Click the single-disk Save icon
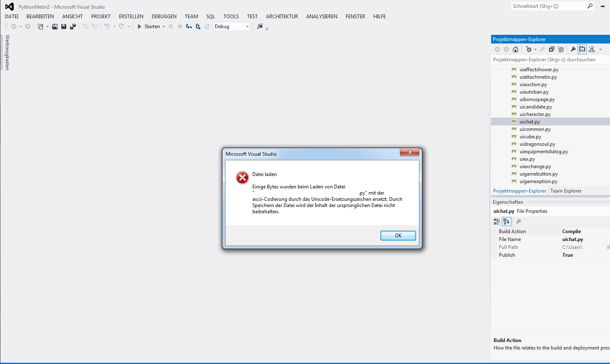The image size is (610, 364). tap(64, 27)
